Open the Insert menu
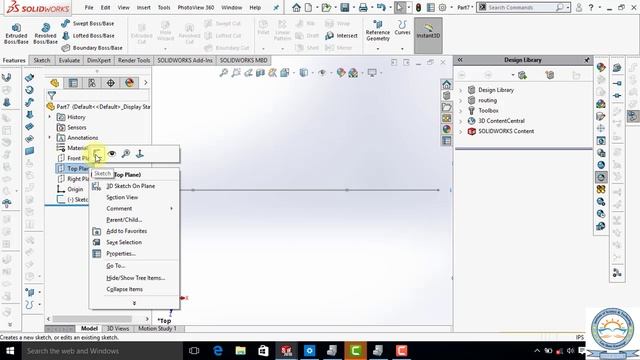Screen dimensions: 640x360 click(x=144, y=7)
